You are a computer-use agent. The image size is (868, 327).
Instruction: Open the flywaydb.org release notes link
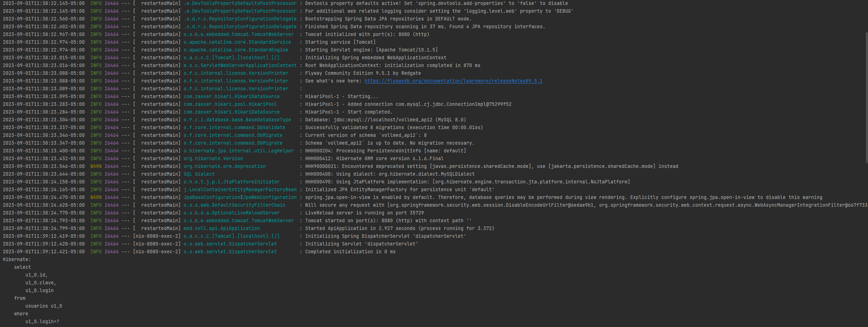pos(453,81)
